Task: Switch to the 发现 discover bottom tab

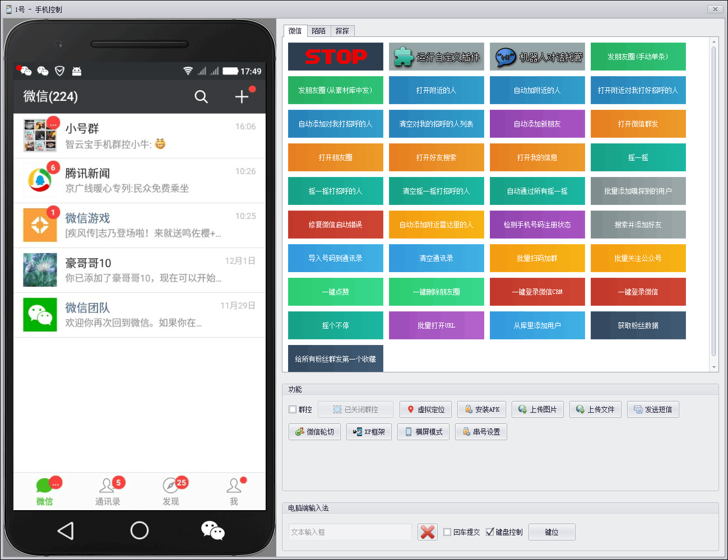Action: (171, 491)
